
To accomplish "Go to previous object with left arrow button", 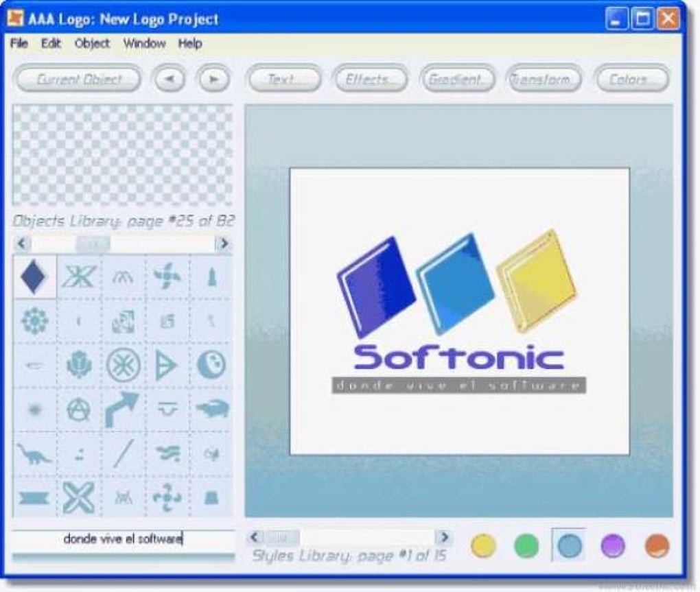I will point(169,79).
